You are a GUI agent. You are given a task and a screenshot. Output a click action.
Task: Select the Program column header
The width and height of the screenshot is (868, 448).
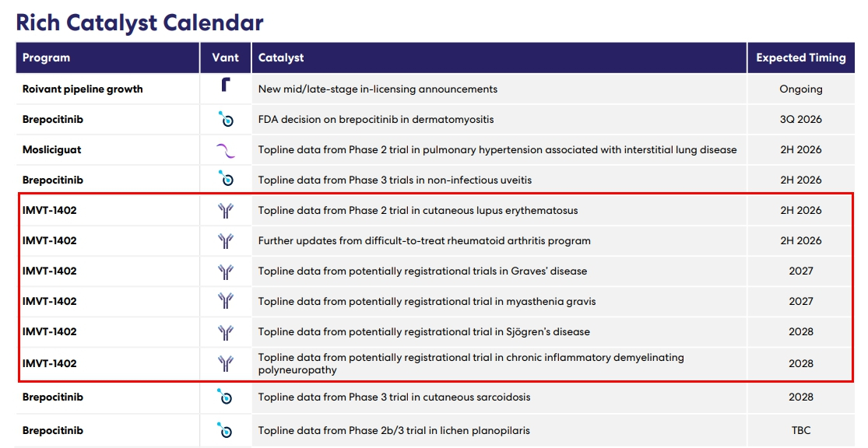(108, 58)
